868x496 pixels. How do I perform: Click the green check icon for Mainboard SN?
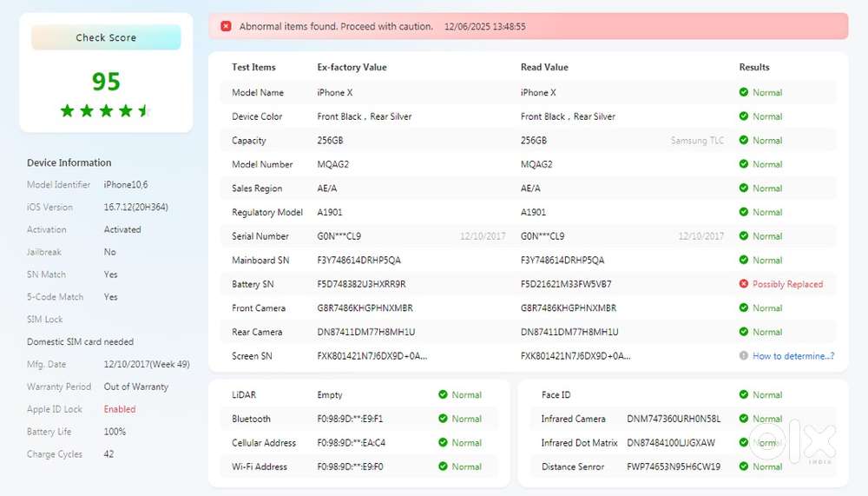(x=744, y=260)
